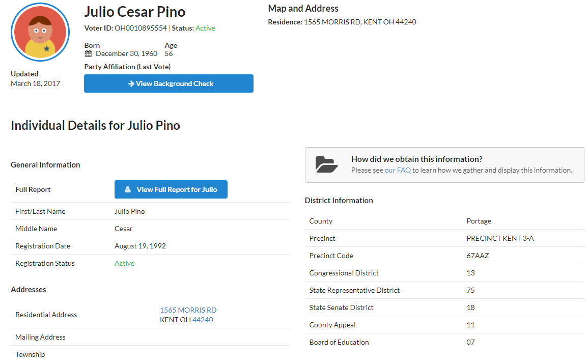Click the 'General Information' section title
Viewport: 588px width, 364px height.
pos(45,165)
